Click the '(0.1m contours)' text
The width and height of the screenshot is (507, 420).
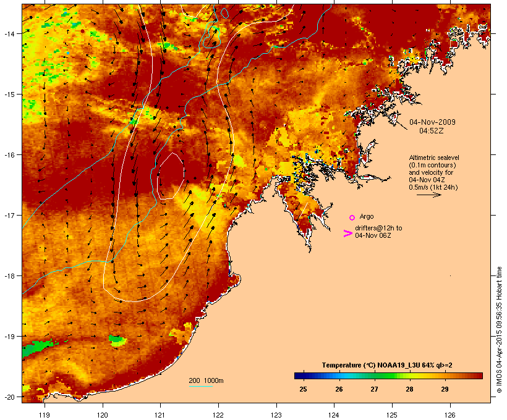click(x=432, y=165)
